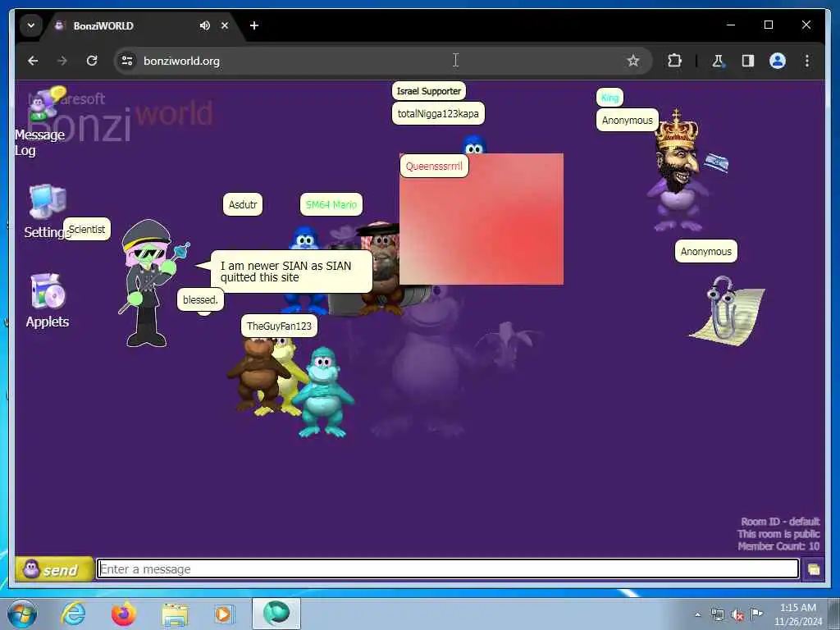Close the BonziWORLD tab
840x630 pixels.
click(x=225, y=25)
